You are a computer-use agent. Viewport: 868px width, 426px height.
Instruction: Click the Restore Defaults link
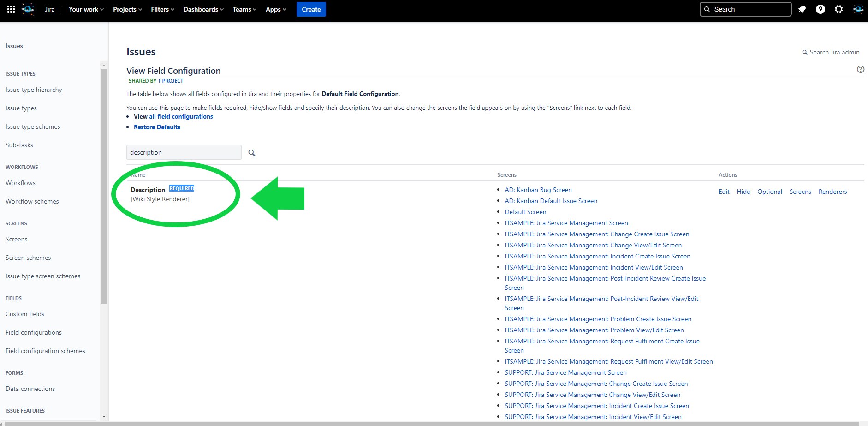pos(157,127)
